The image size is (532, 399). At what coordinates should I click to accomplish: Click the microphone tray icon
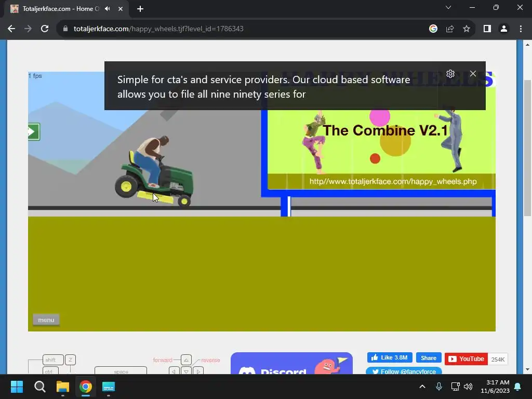(x=438, y=387)
